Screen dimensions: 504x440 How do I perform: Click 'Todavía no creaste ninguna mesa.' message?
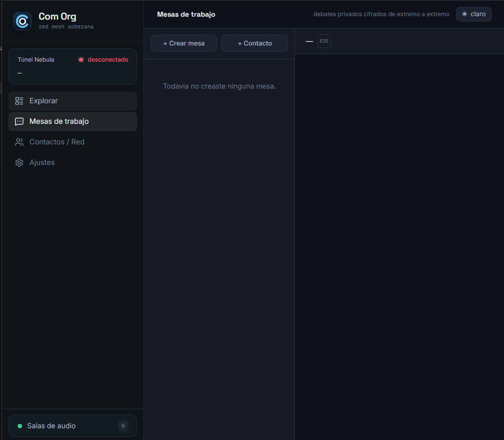219,87
